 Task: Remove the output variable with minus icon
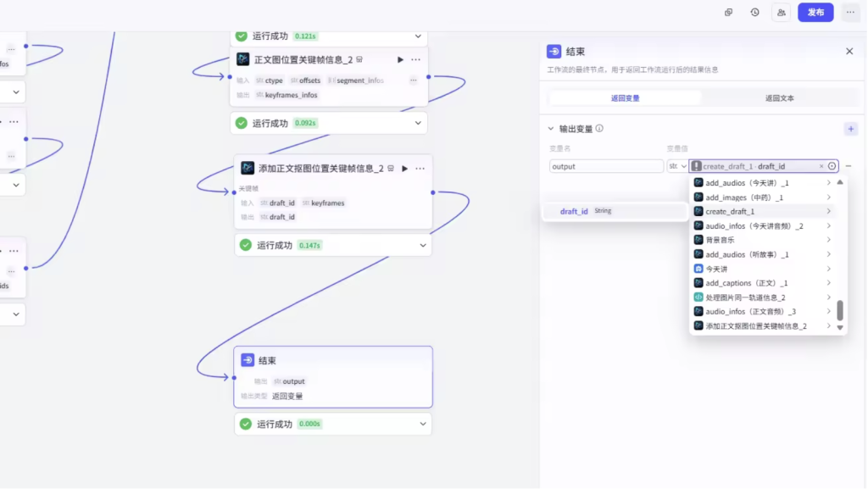coord(849,166)
